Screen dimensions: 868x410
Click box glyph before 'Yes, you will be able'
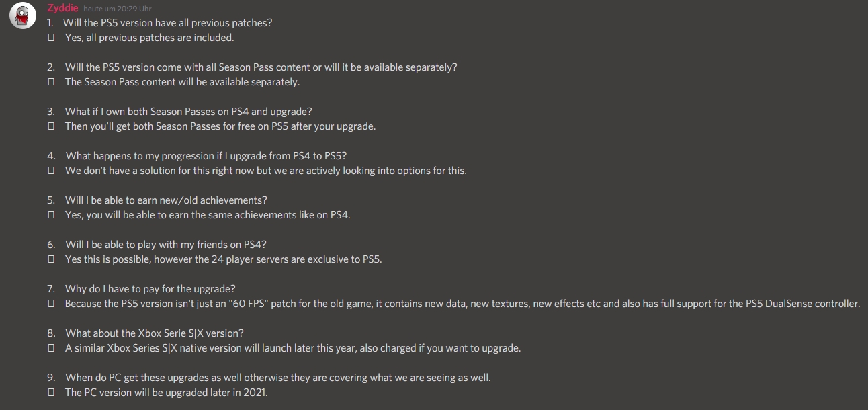[x=51, y=215]
